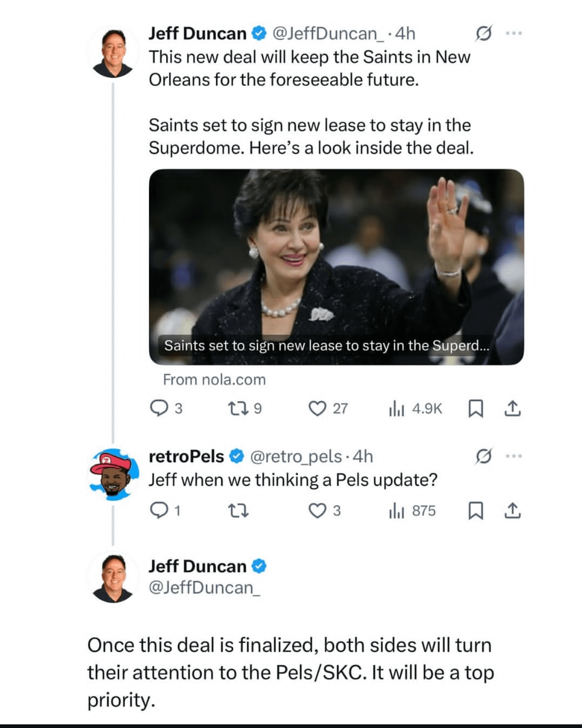582x728 pixels.
Task: Share Jeff Duncan's Saints lease tweet
Action: 512,408
